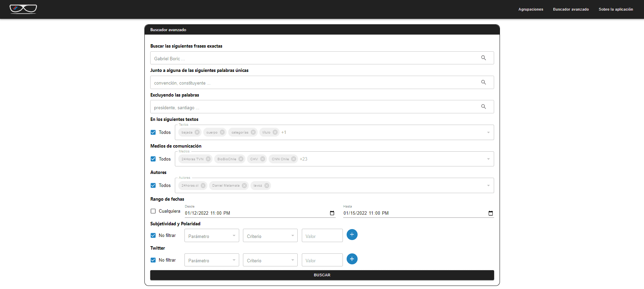644x289 pixels.
Task: Go to Agrupaciones in top navigation
Action: point(530,9)
